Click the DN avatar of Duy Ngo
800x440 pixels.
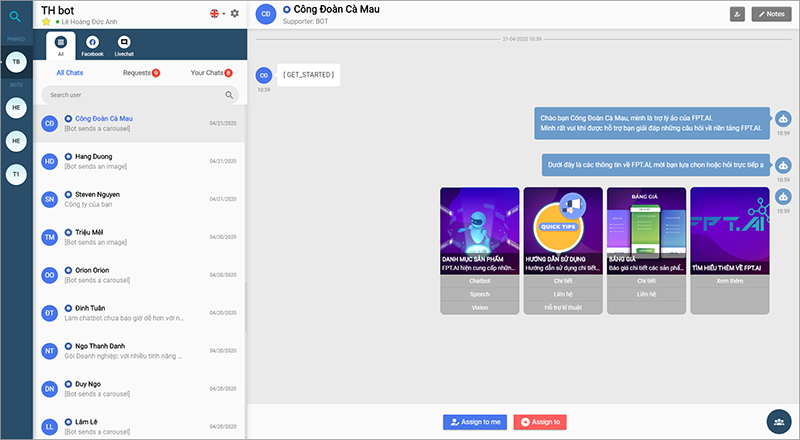point(49,388)
